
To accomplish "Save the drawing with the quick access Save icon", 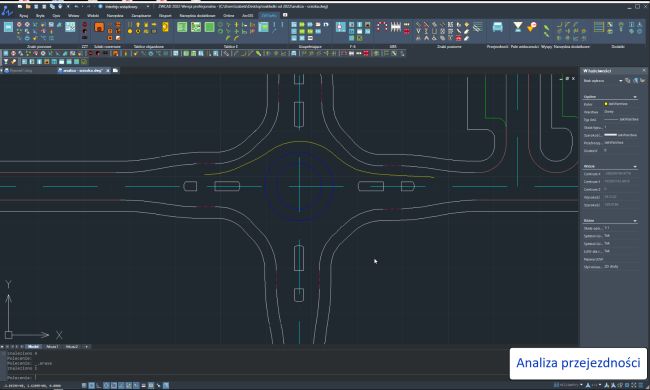I will point(36,7).
